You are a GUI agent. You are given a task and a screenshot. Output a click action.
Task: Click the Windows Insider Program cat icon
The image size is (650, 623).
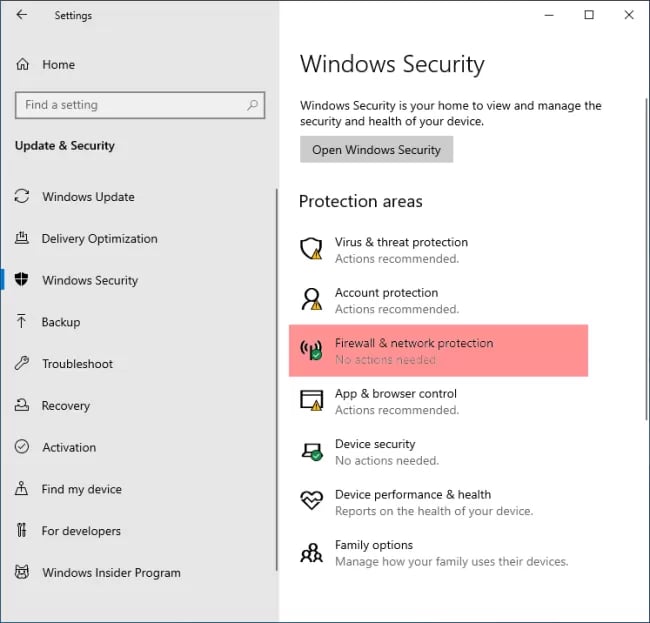(x=22, y=572)
